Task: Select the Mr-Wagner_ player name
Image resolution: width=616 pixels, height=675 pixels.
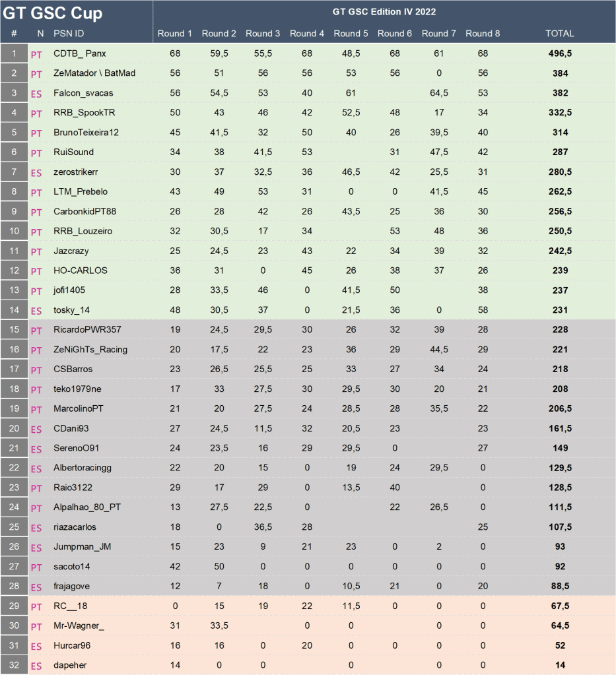Action: click(79, 626)
